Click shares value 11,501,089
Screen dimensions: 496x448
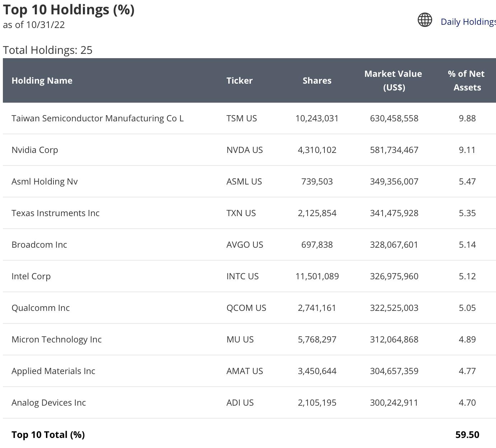317,276
